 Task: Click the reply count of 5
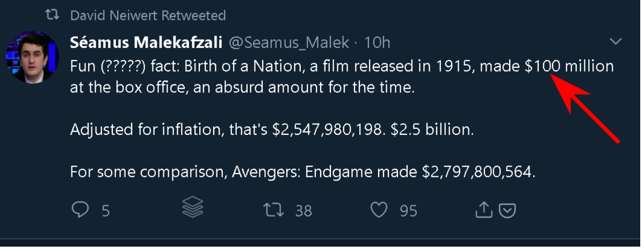[x=106, y=211]
